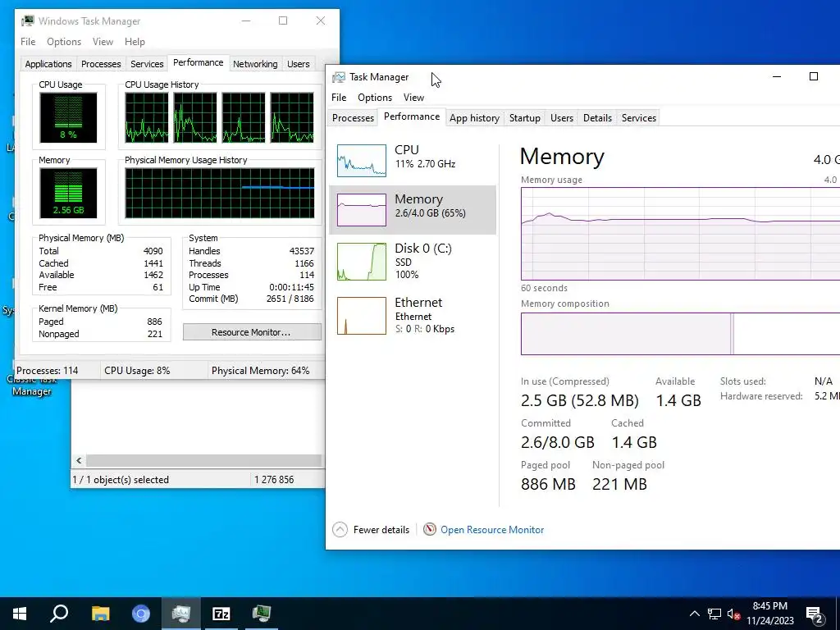Click the Processes: 114 status entry

[47, 371]
